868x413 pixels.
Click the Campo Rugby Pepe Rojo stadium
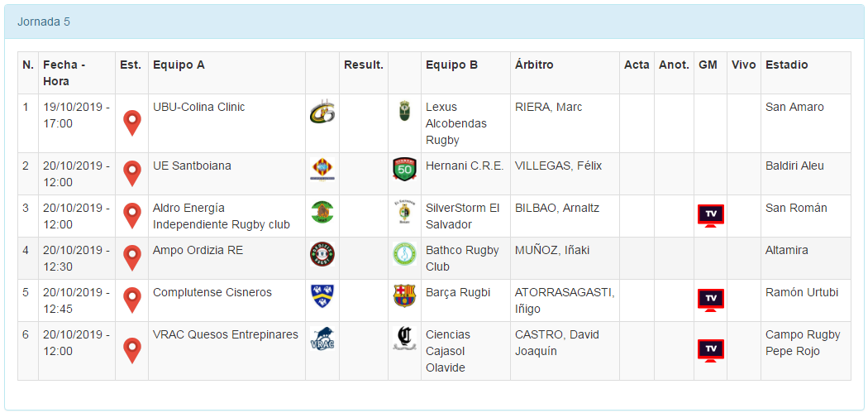(803, 343)
